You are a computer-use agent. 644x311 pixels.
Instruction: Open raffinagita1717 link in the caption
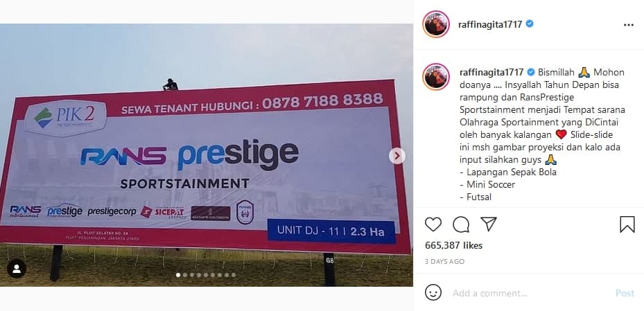[x=491, y=73]
